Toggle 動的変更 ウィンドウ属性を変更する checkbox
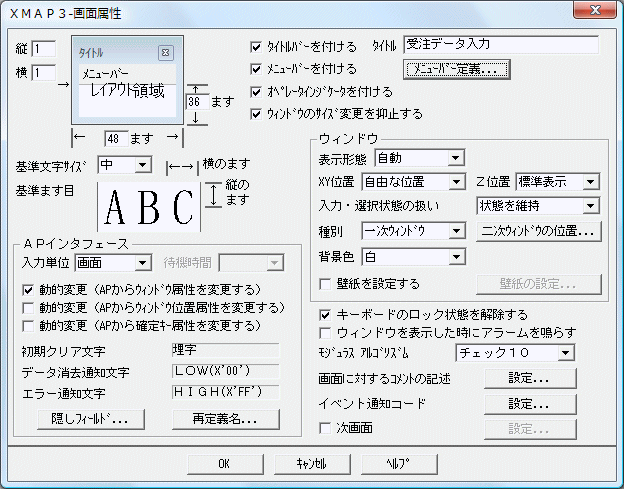The image size is (624, 489). [28, 290]
